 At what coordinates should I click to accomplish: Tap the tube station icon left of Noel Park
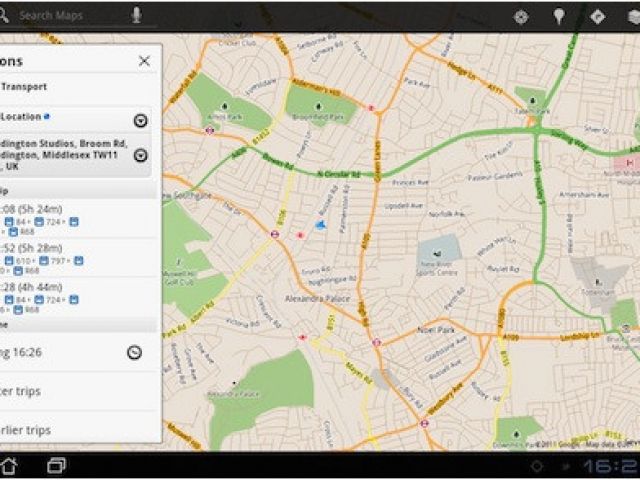[x=376, y=342]
